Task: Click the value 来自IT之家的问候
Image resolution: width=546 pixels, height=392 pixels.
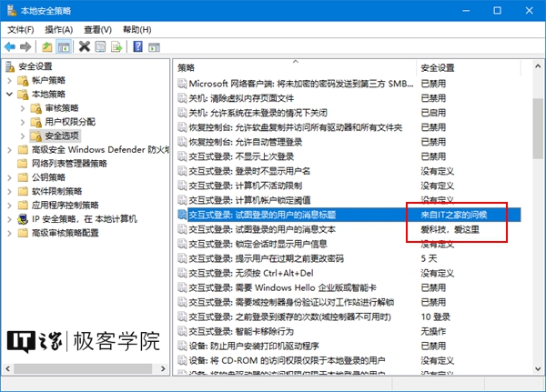Action: (454, 215)
